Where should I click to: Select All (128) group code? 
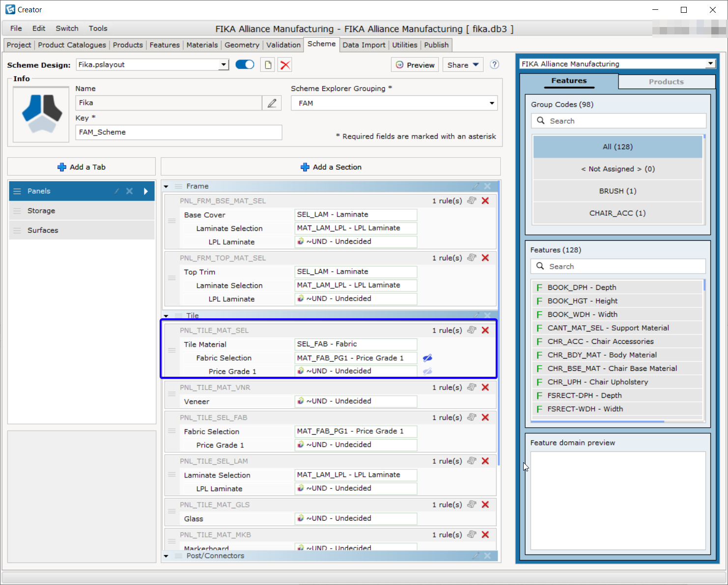point(617,147)
